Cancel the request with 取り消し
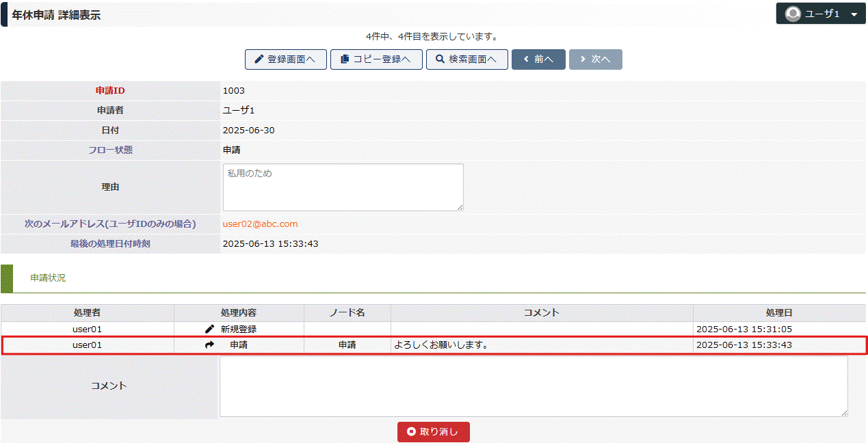This screenshot has width=868, height=443. point(434,432)
